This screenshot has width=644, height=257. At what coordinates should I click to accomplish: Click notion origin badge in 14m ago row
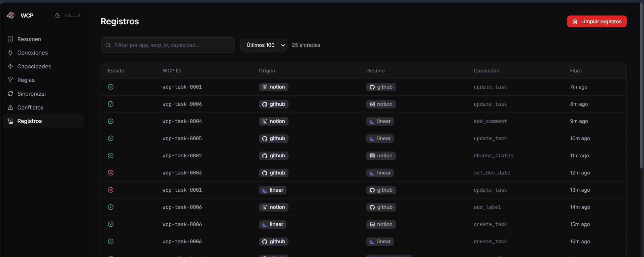[273, 207]
